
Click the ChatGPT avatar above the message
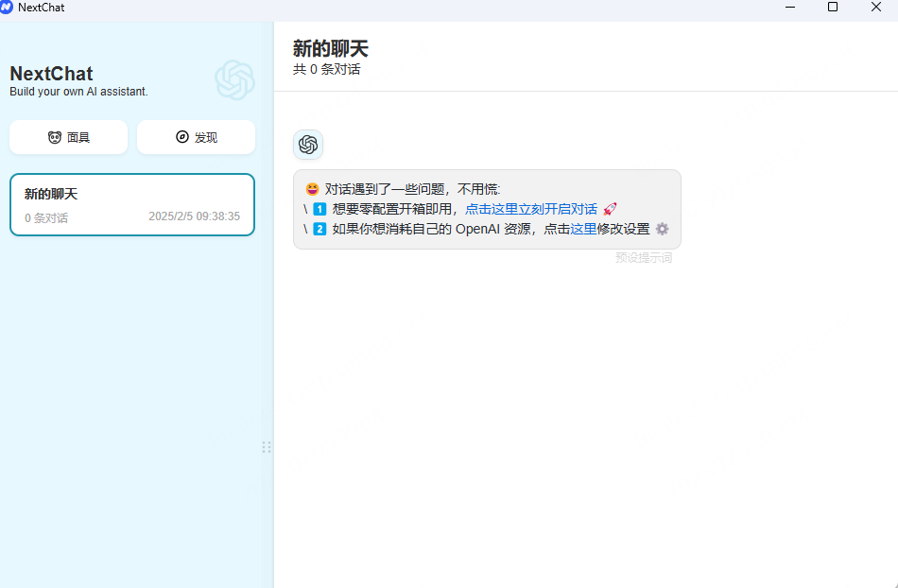[x=308, y=145]
